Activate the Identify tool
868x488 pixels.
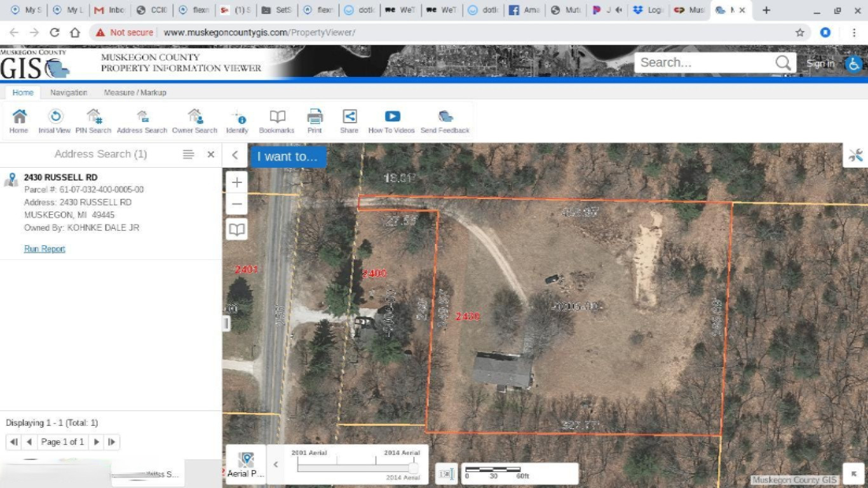[237, 121]
